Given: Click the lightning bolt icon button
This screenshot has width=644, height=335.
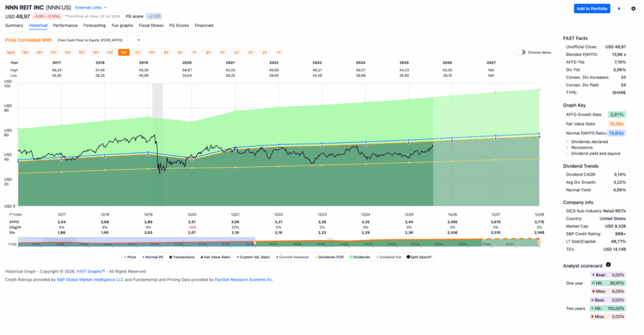Looking at the screenshot, I should tap(619, 9).
